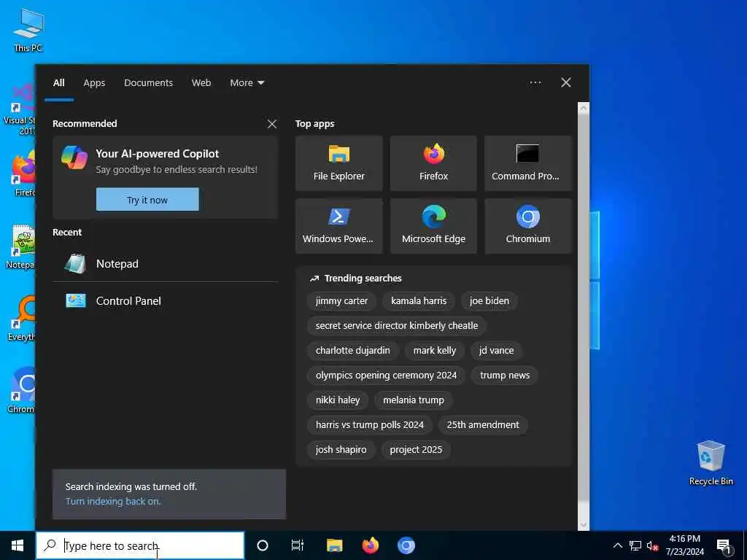747x560 pixels.
Task: Launch Firefox tile in Top apps
Action: pos(433,163)
